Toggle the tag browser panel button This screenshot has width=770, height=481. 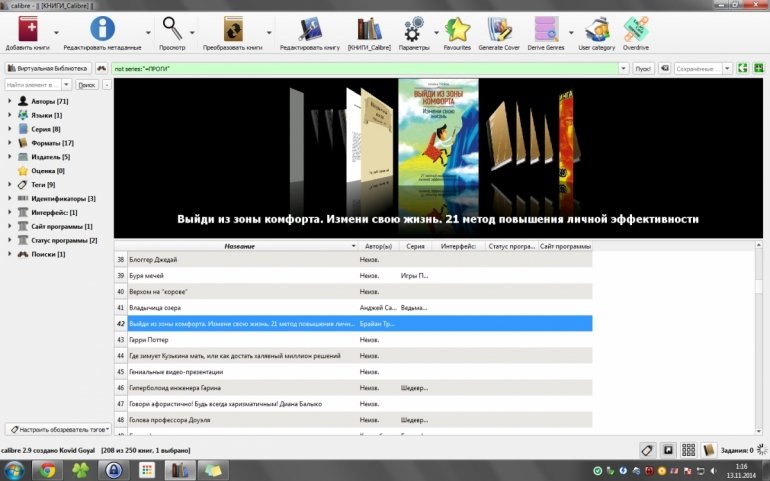tap(647, 450)
